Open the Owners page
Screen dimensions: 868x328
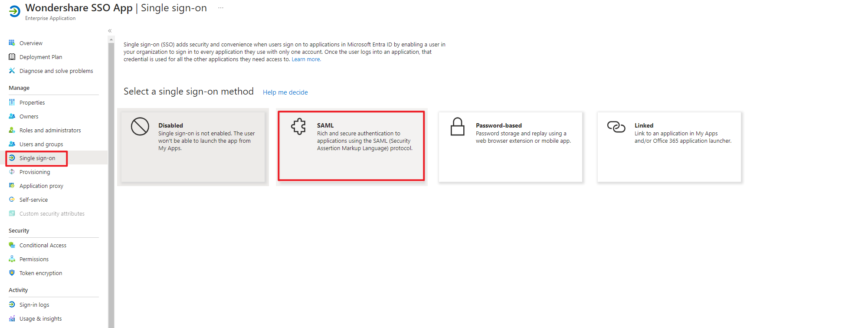coord(29,116)
